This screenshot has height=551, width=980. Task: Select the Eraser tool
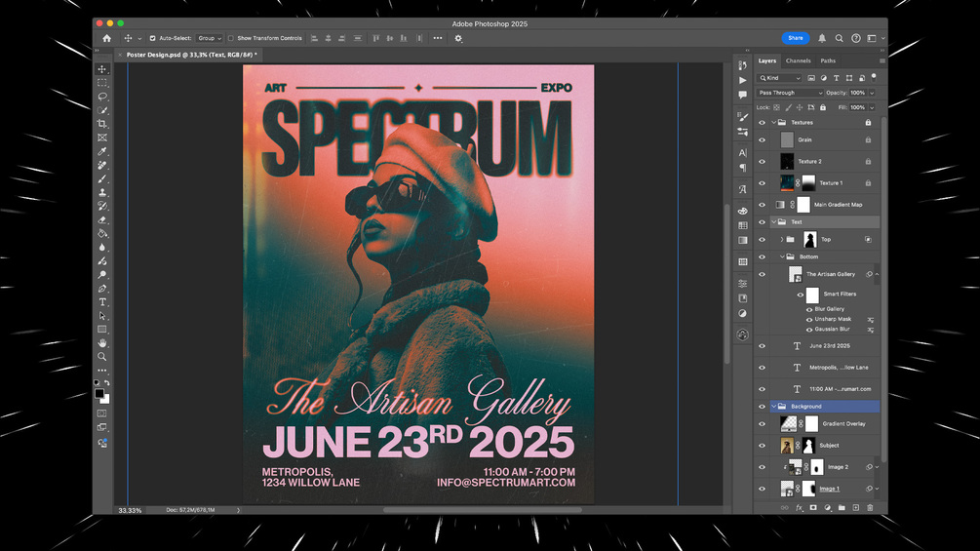tap(101, 219)
